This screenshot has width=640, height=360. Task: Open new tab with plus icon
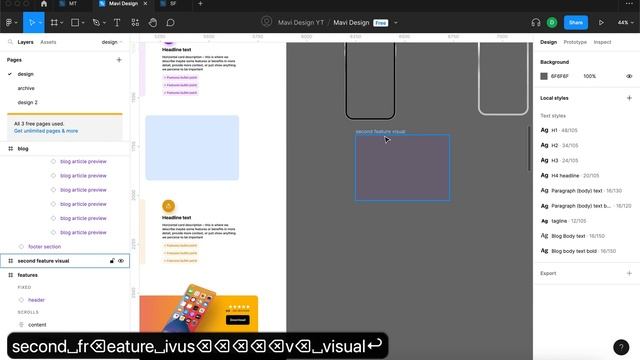pos(200,4)
